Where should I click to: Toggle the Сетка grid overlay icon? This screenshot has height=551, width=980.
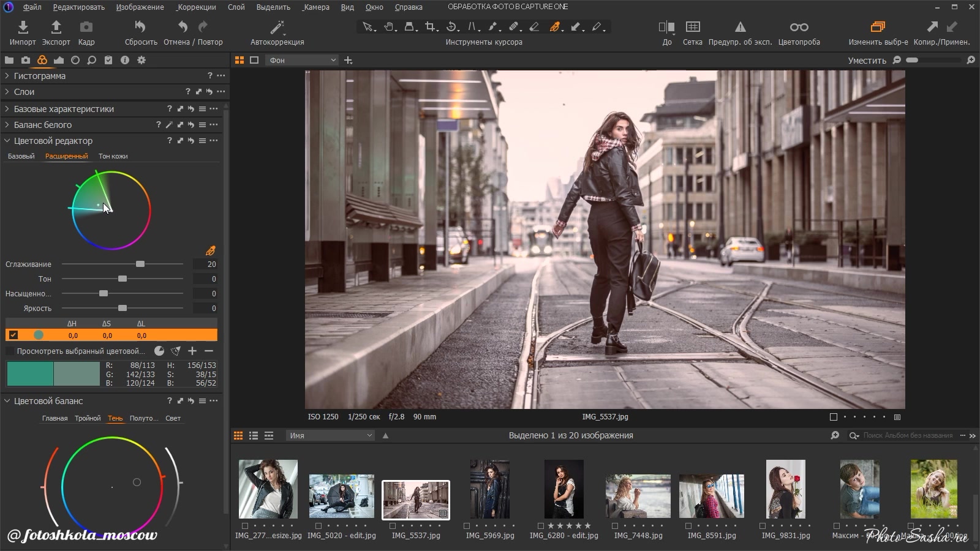click(693, 27)
